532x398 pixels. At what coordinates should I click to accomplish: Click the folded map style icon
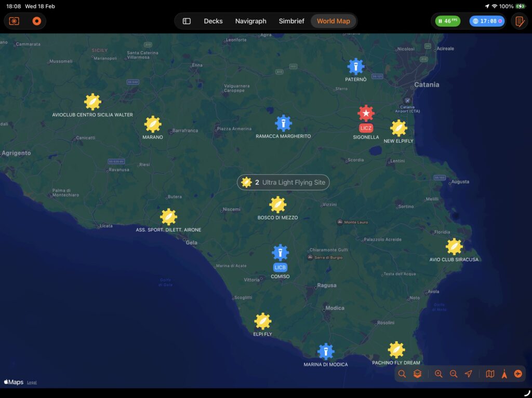pyautogui.click(x=490, y=374)
